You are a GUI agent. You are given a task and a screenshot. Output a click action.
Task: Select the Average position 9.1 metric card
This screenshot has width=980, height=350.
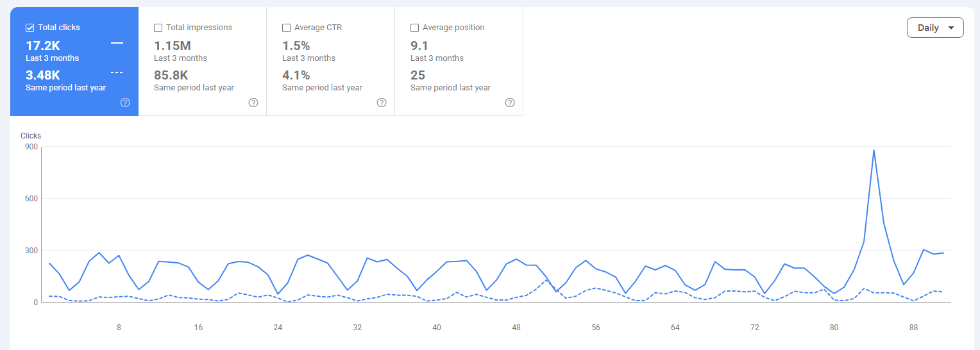pos(459,62)
